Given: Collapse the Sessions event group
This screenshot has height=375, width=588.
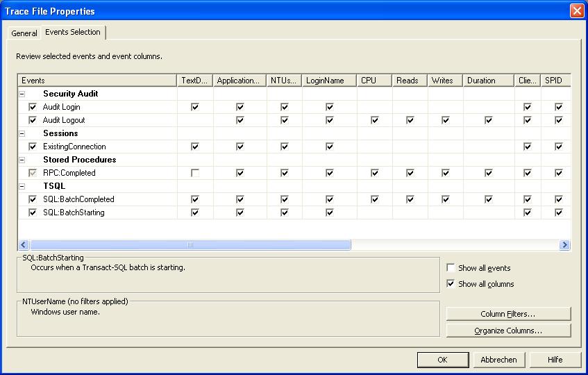Looking at the screenshot, I should point(22,133).
